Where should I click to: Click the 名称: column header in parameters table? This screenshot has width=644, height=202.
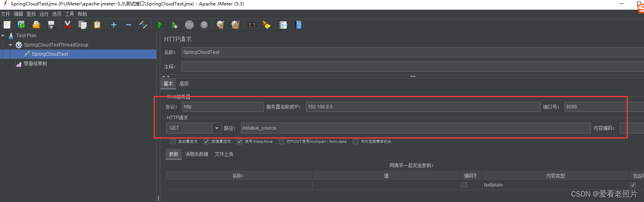239,176
